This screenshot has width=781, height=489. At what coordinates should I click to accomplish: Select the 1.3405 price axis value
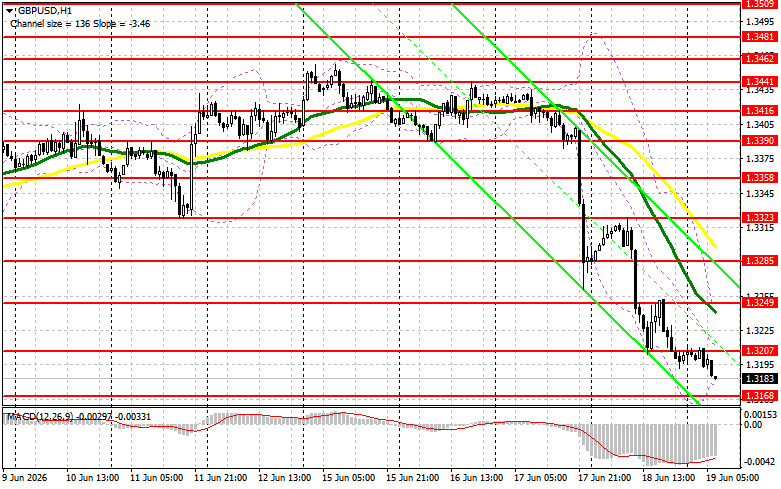tap(761, 124)
